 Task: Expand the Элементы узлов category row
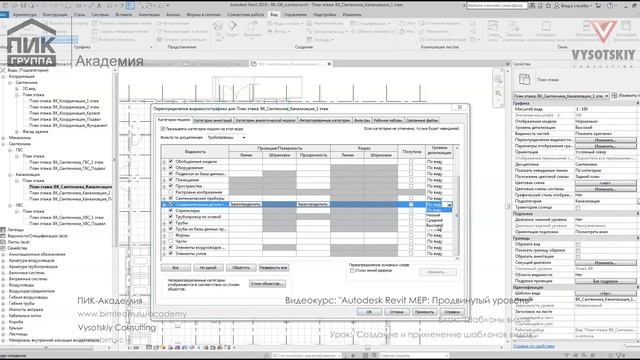click(x=164, y=253)
